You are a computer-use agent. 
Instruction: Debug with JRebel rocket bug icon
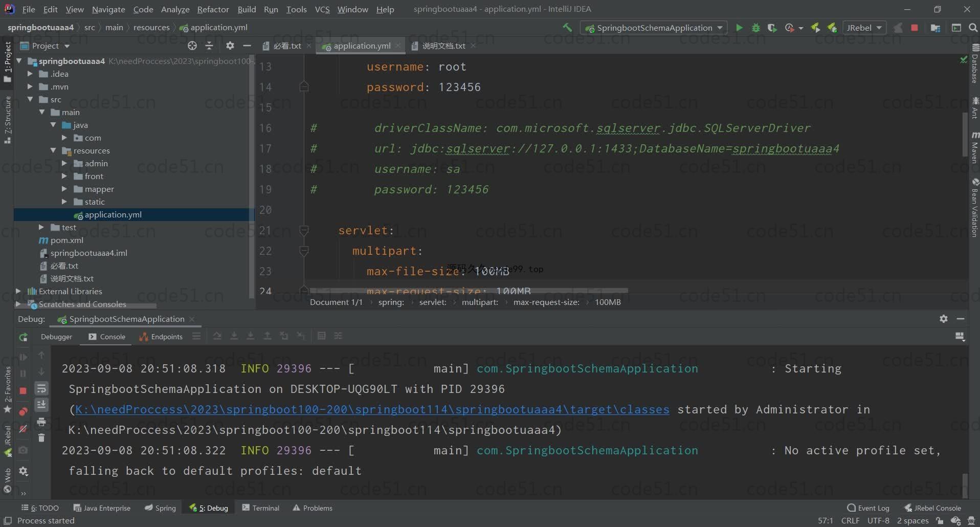pos(832,28)
